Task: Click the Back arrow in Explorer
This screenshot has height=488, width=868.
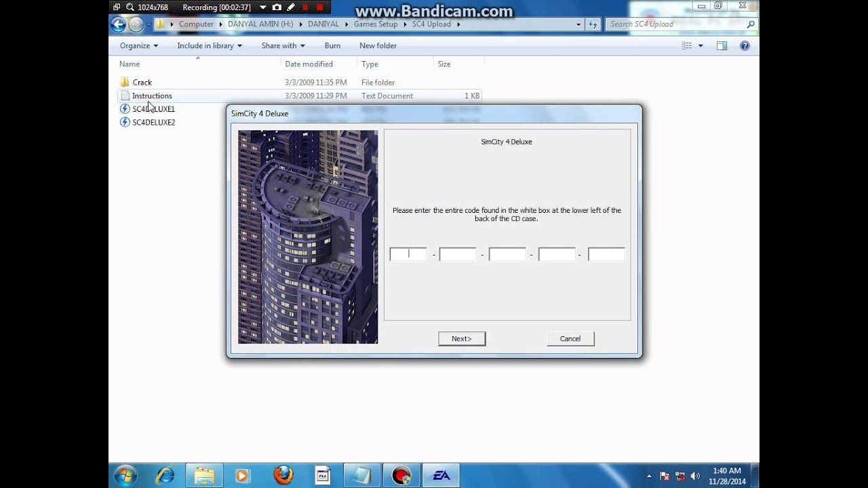Action: (118, 24)
